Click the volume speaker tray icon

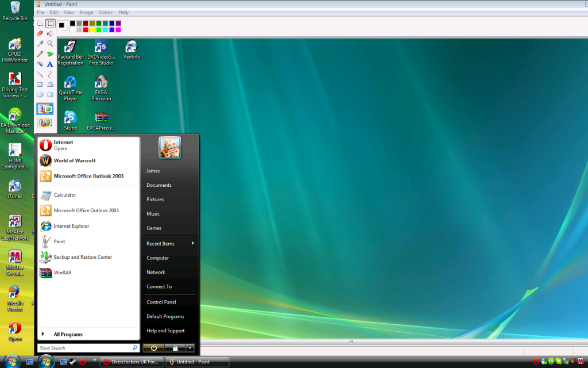click(574, 361)
